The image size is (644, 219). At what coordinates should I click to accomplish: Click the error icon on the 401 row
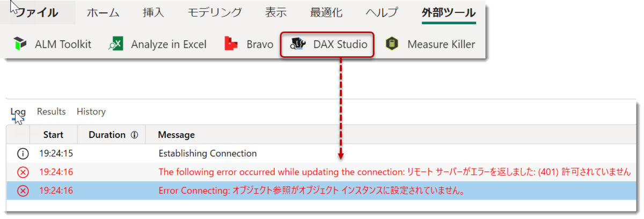[23, 172]
